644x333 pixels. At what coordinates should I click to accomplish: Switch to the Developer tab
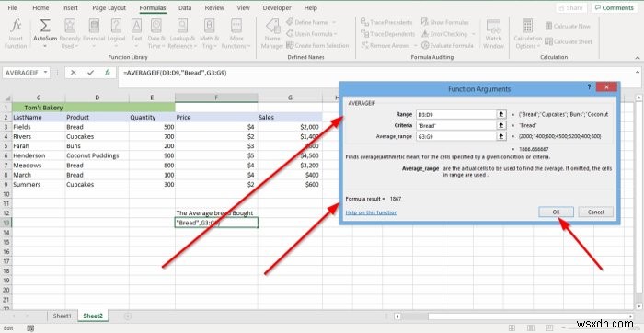pyautogui.click(x=277, y=7)
